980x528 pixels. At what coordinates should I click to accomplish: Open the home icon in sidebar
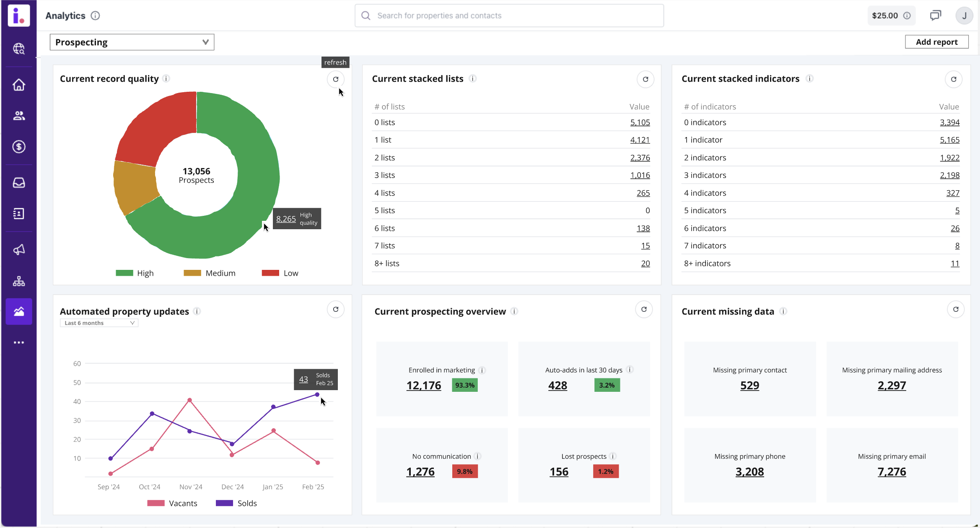(19, 85)
